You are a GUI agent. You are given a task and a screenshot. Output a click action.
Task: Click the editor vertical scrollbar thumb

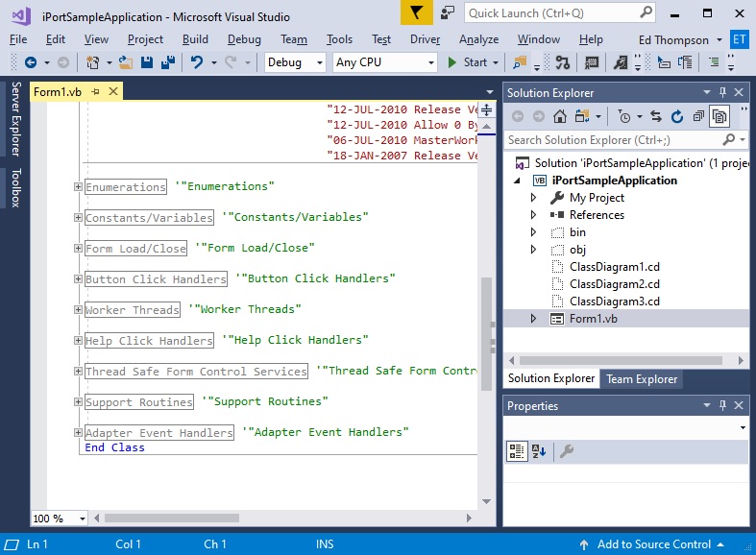click(486, 333)
